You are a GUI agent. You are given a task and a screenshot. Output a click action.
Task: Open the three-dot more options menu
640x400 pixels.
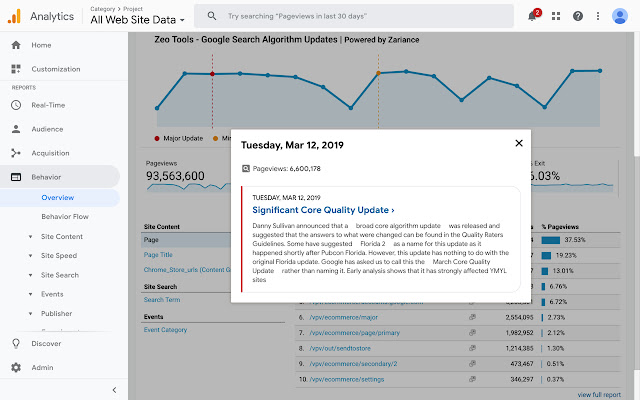click(598, 16)
